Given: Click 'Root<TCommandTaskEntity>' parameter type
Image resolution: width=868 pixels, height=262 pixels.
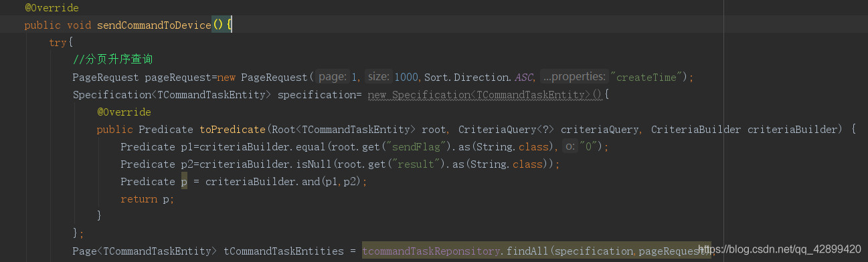Looking at the screenshot, I should tap(345, 129).
